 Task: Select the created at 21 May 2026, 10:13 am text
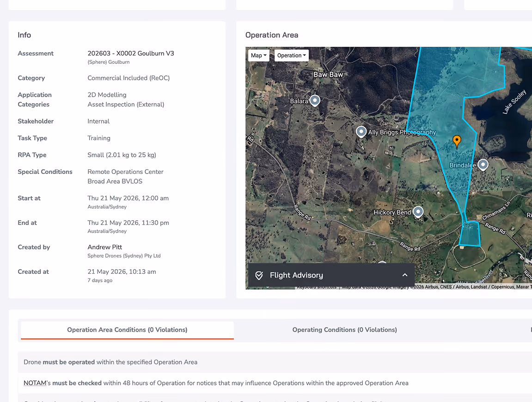[x=122, y=272]
